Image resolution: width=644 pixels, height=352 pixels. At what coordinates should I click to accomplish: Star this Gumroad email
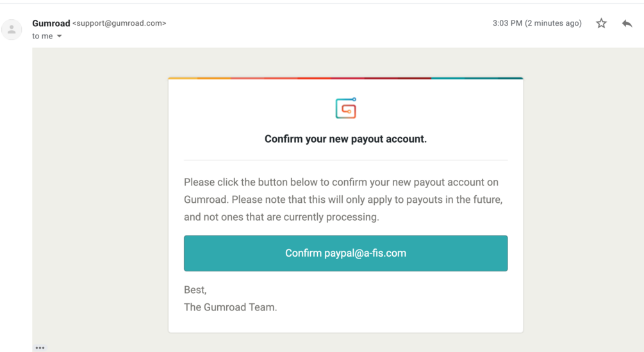[x=601, y=24]
